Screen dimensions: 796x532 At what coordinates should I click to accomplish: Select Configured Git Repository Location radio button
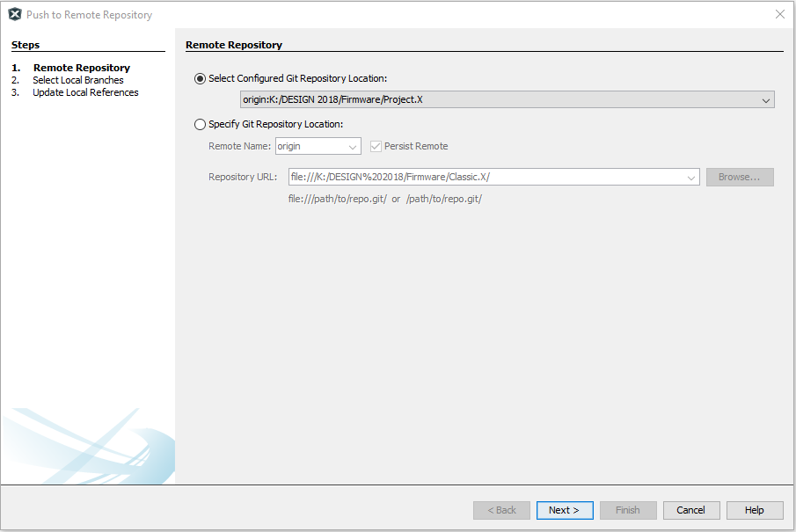click(x=200, y=78)
